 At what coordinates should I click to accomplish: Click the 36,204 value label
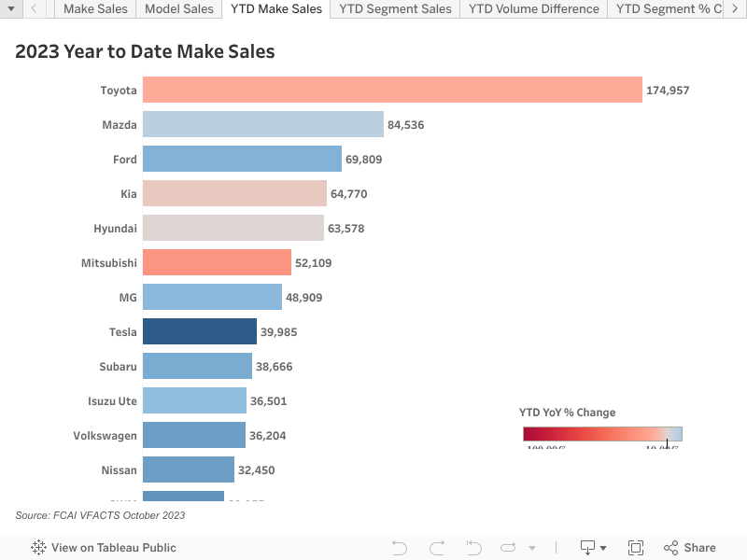pos(267,435)
